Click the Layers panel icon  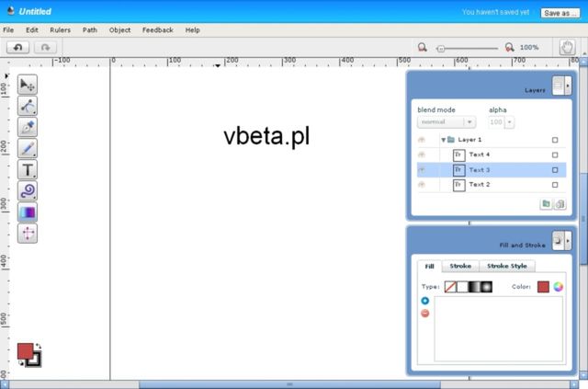pyautogui.click(x=558, y=86)
